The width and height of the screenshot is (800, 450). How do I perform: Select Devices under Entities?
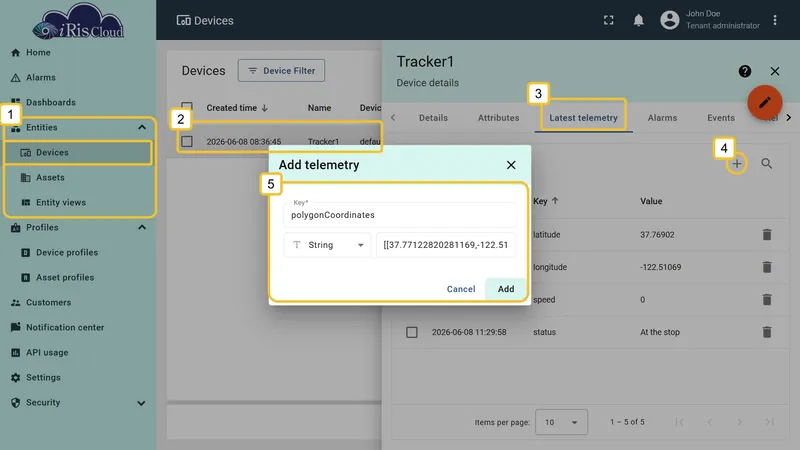[79, 153]
